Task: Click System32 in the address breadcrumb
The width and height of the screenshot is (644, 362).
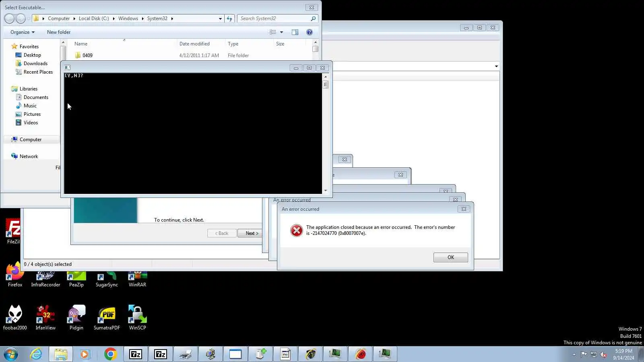Action: [157, 19]
